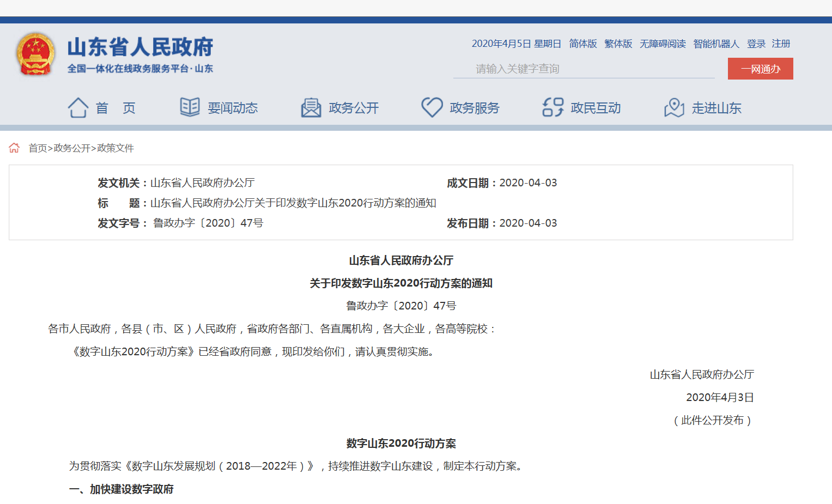The image size is (832, 504).
Task: Click the red breadcrumb home icon
Action: pos(14,148)
